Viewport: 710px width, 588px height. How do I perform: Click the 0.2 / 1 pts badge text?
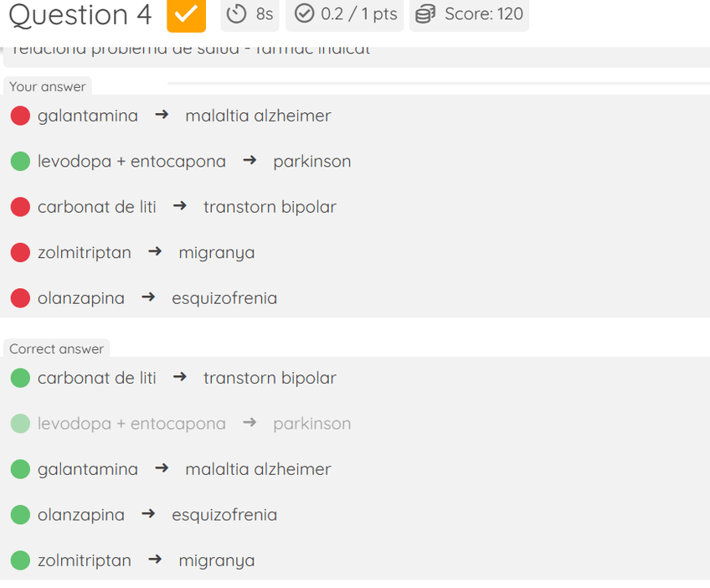[x=359, y=14]
